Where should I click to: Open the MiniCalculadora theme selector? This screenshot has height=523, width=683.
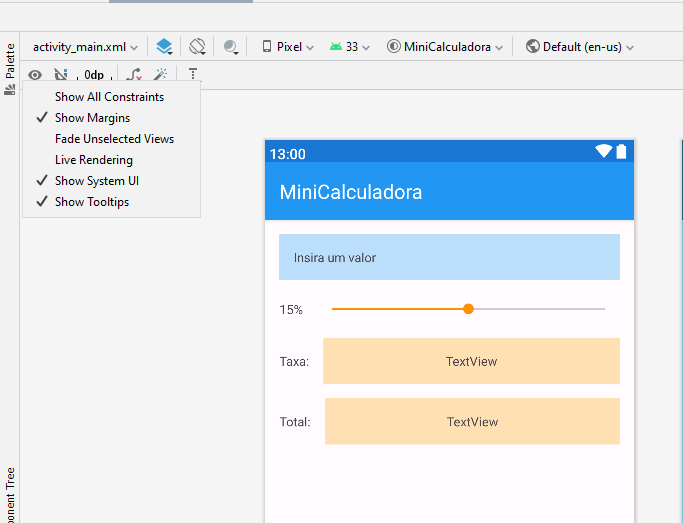click(x=445, y=47)
